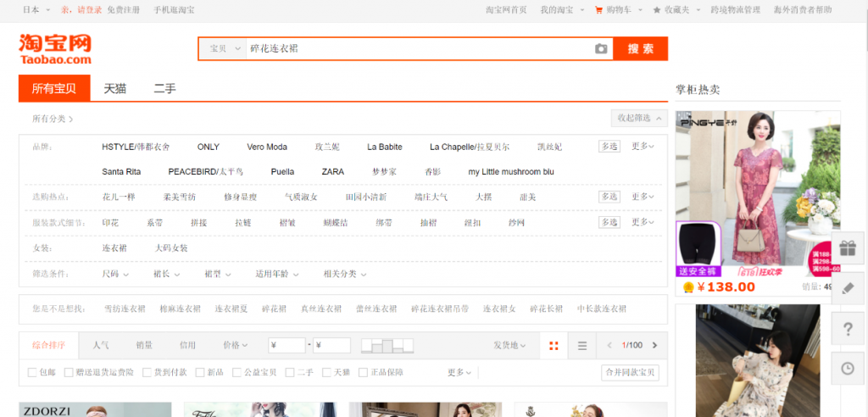Viewport: 868px width, 417px height.
Task: Click the 免费注册 link
Action: (x=124, y=10)
